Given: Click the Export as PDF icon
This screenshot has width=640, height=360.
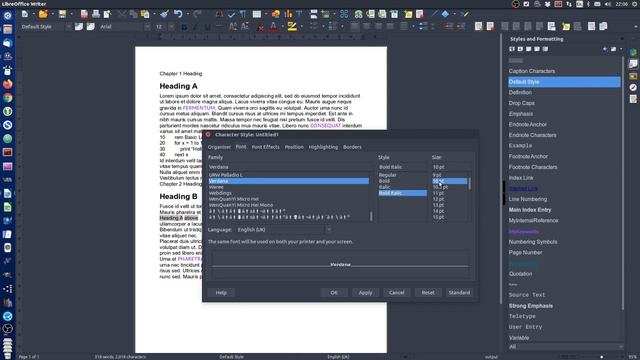Looking at the screenshot, I should click(84, 14).
